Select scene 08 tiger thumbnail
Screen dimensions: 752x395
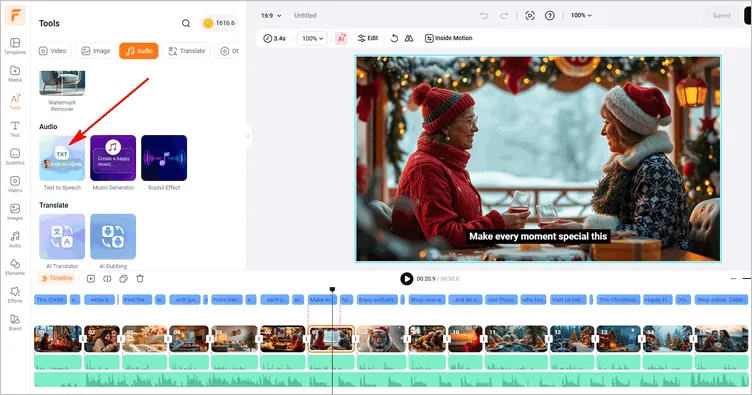[381, 339]
